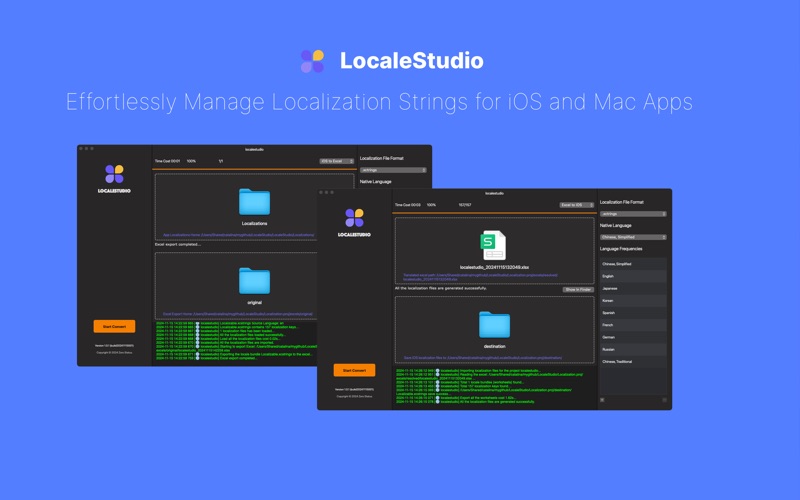Click the Time Cost 00:03 readout
Viewport: 800px width, 500px height.
pyautogui.click(x=408, y=205)
